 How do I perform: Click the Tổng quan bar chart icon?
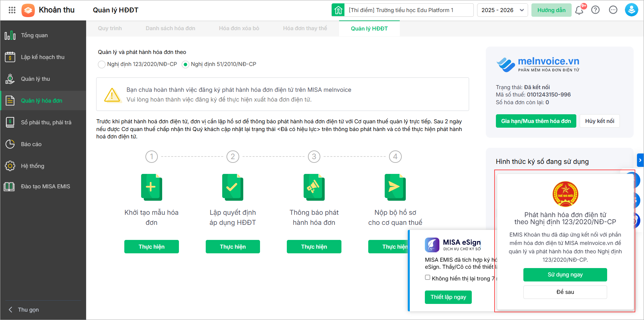pyautogui.click(x=10, y=35)
